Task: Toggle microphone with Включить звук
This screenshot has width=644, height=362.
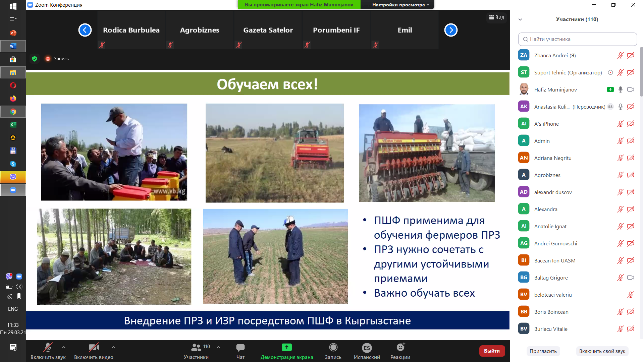Action: coord(48,348)
